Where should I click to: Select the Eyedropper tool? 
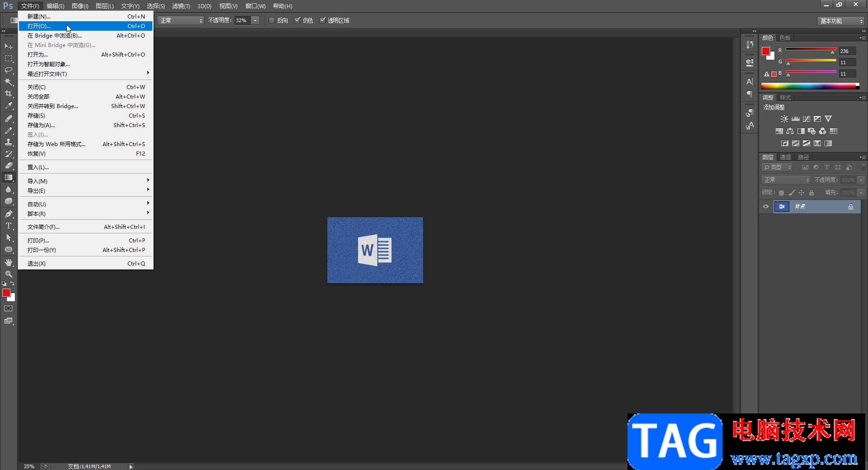pyautogui.click(x=9, y=106)
